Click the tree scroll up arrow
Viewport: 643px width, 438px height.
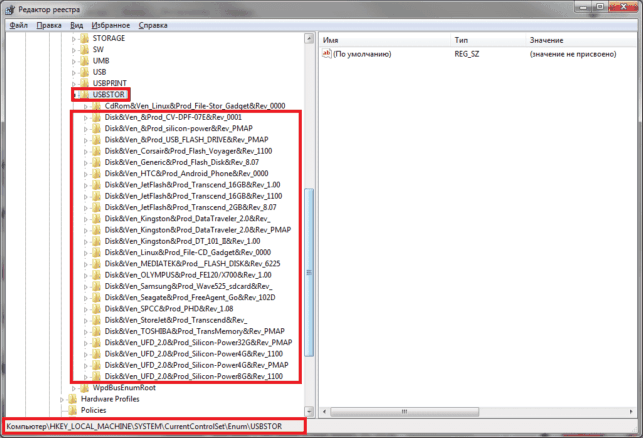(309, 39)
